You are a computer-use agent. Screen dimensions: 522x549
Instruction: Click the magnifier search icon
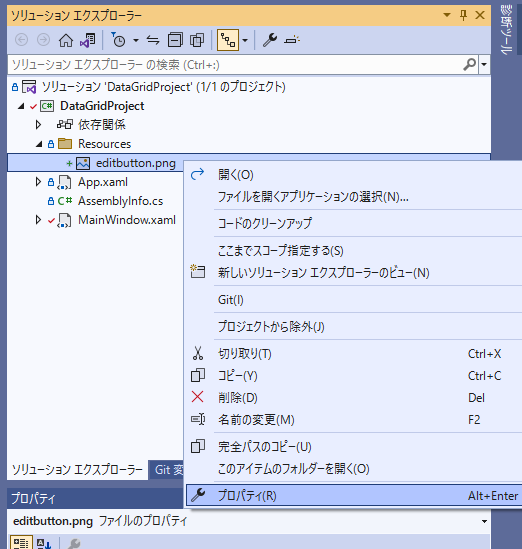469,64
